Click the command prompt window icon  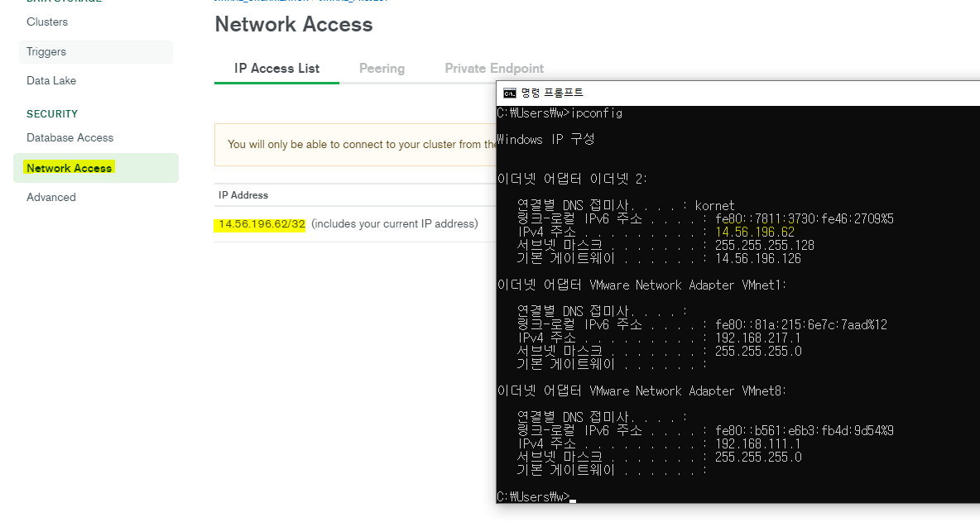click(x=509, y=93)
